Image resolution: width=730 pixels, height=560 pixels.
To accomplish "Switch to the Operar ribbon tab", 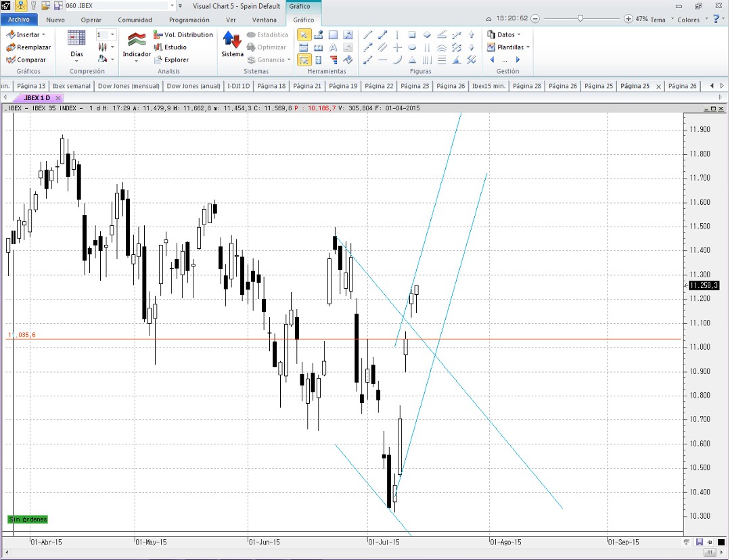I will (91, 20).
